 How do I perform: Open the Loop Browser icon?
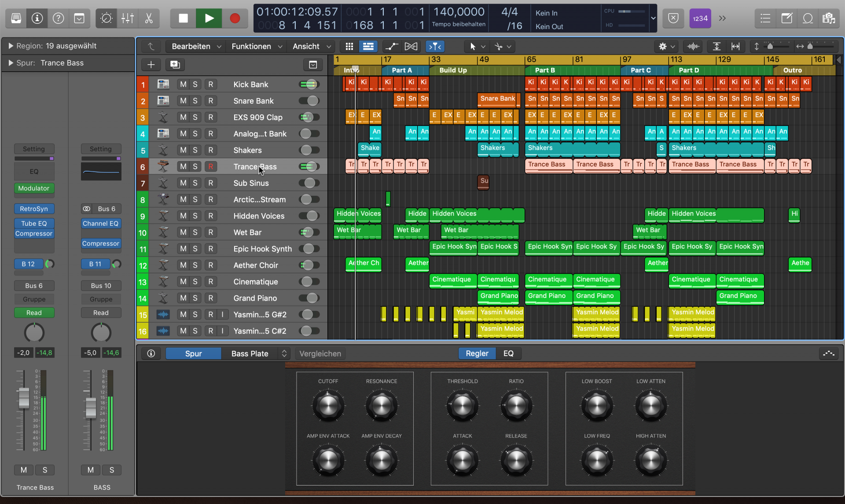point(808,18)
